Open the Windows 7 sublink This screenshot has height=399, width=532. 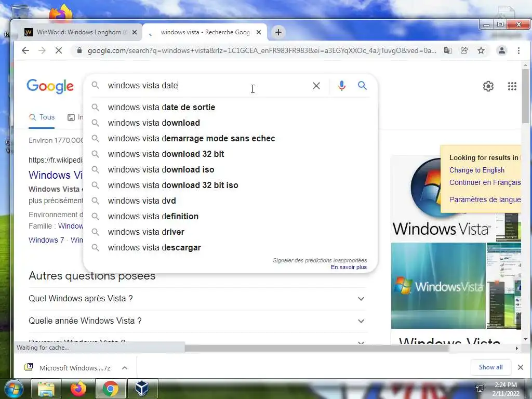pos(46,240)
